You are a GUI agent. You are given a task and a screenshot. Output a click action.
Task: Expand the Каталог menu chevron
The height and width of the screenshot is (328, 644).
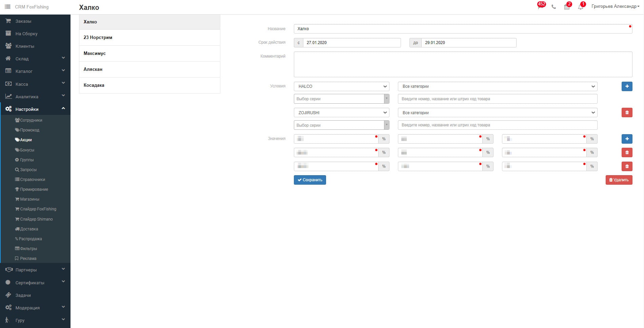click(x=63, y=70)
